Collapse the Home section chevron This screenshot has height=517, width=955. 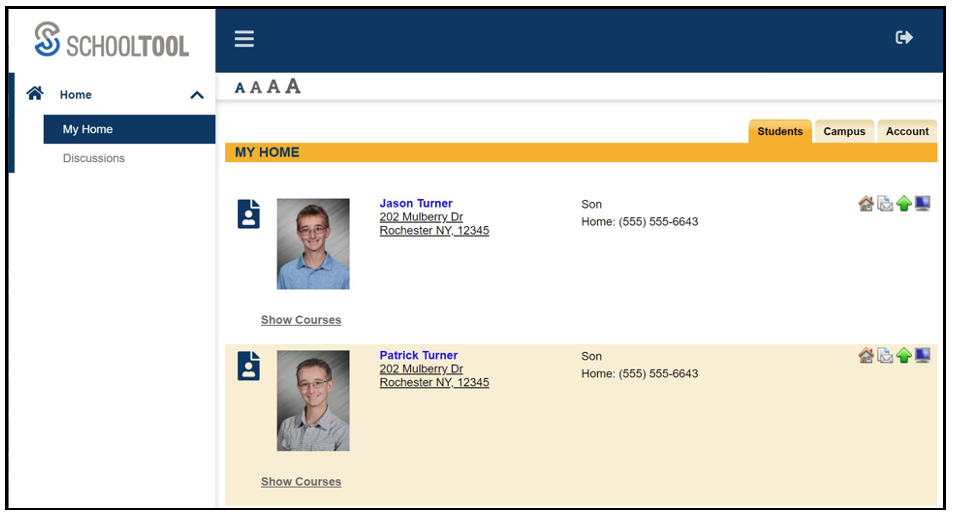pos(197,95)
